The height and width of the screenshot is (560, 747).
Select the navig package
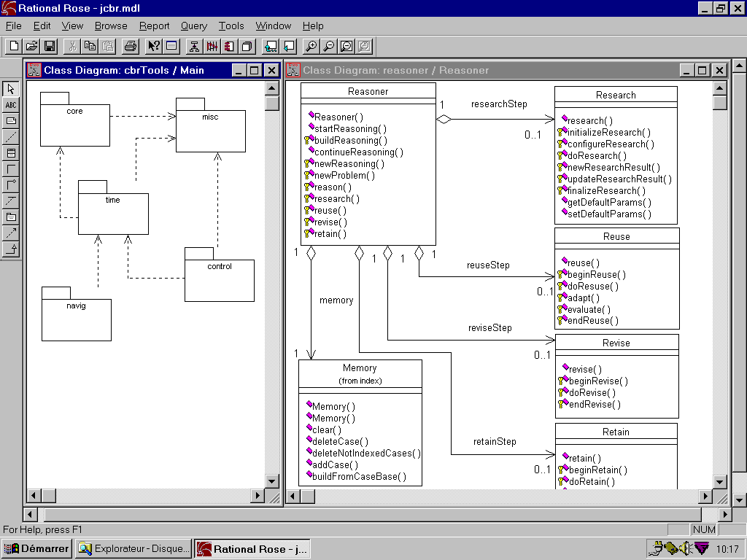click(76, 314)
